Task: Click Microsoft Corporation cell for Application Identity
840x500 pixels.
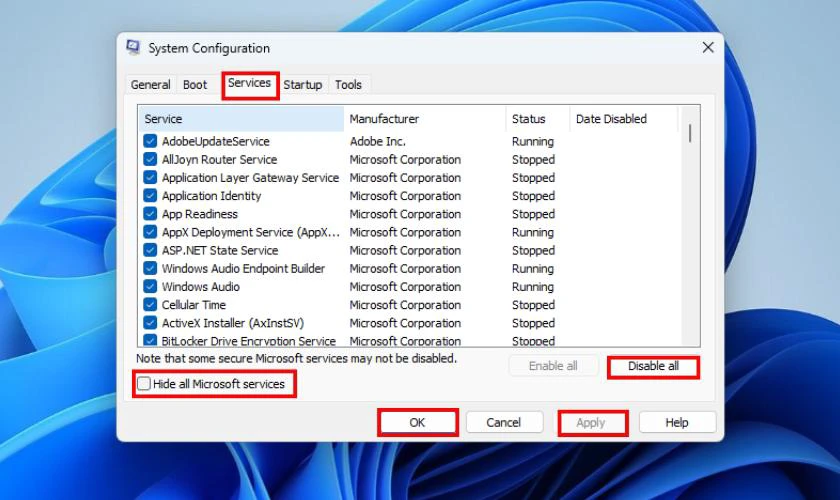Action: (x=405, y=196)
